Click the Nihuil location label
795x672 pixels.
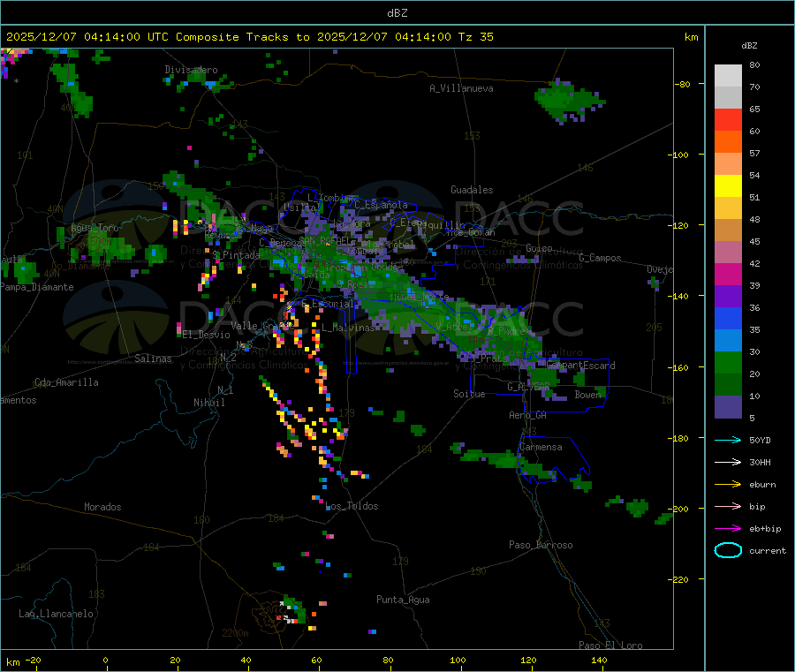click(208, 403)
